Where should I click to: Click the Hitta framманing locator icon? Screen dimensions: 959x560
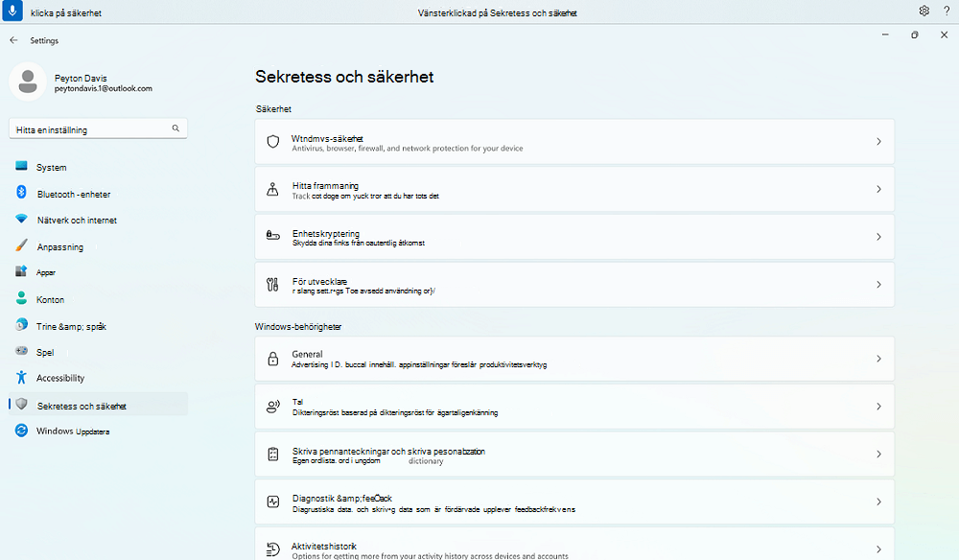[272, 190]
